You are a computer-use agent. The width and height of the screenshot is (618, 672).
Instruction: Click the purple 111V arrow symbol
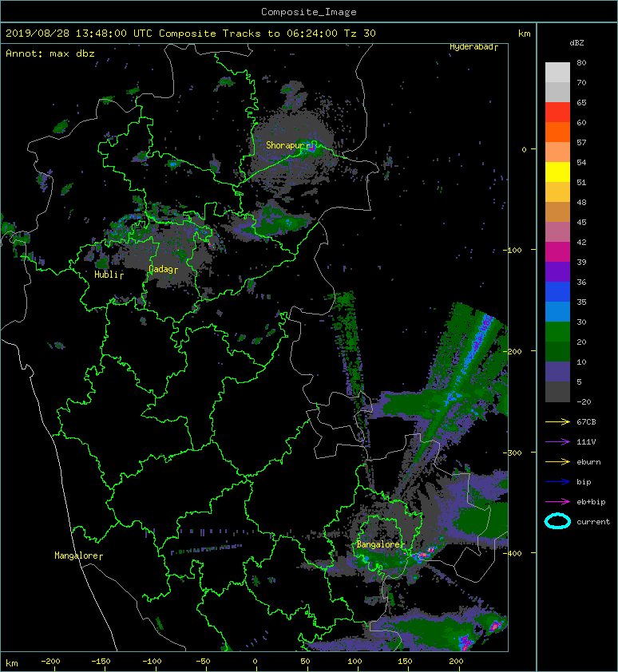pos(557,442)
